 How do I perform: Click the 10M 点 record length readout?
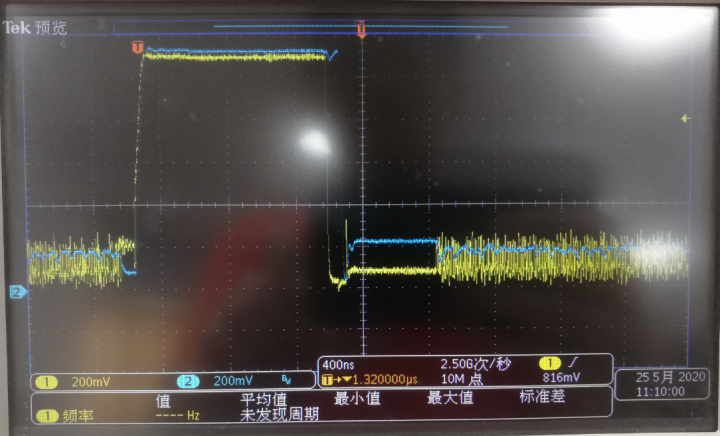click(x=462, y=379)
